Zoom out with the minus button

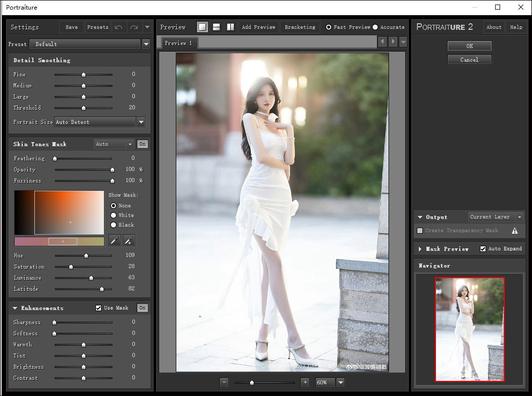click(x=224, y=382)
